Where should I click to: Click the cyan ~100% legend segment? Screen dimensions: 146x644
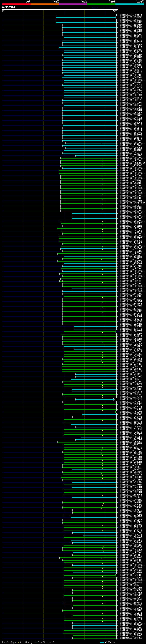click(130, 4)
